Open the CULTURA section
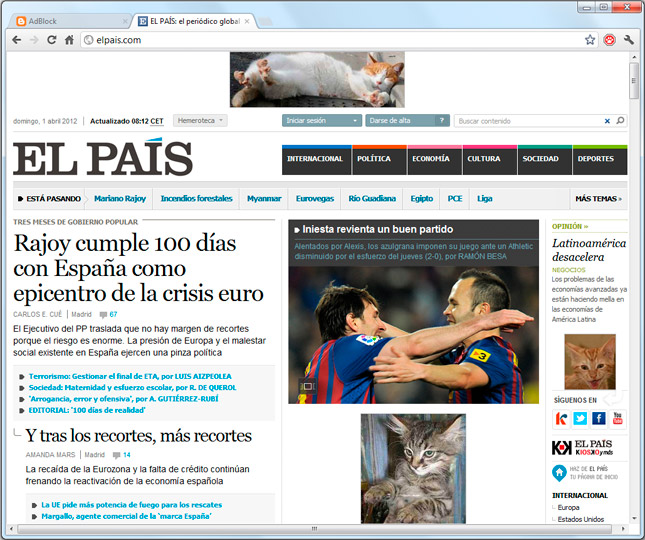 click(490, 160)
